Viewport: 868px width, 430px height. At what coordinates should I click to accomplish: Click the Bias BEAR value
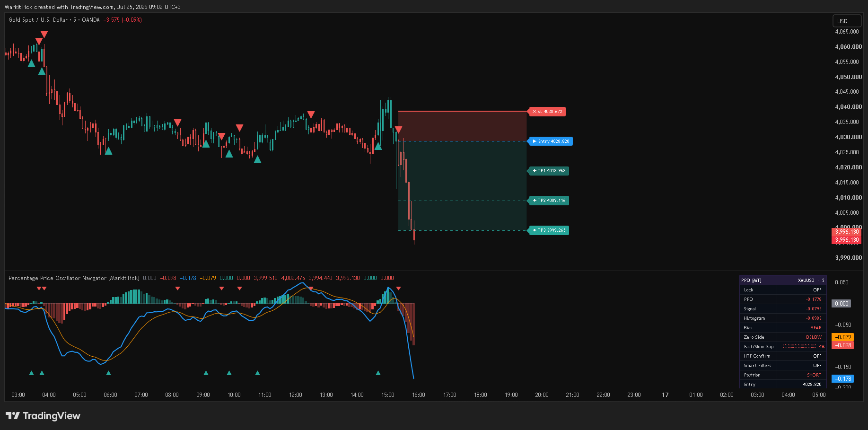816,328
